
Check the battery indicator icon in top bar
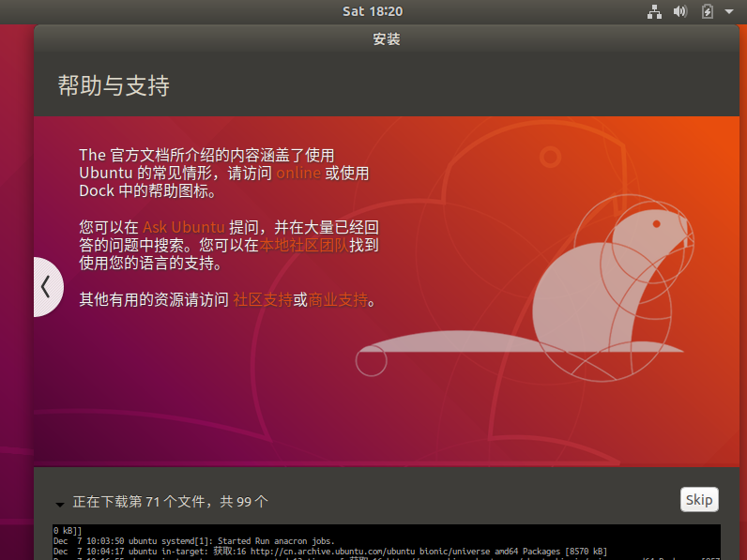click(707, 11)
